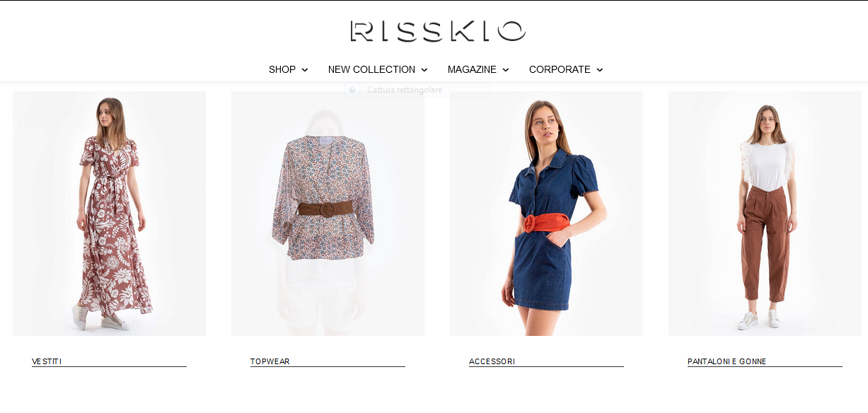Expand the SHOP dropdown chevron
Viewport: 868px width, 413px height.
(305, 70)
